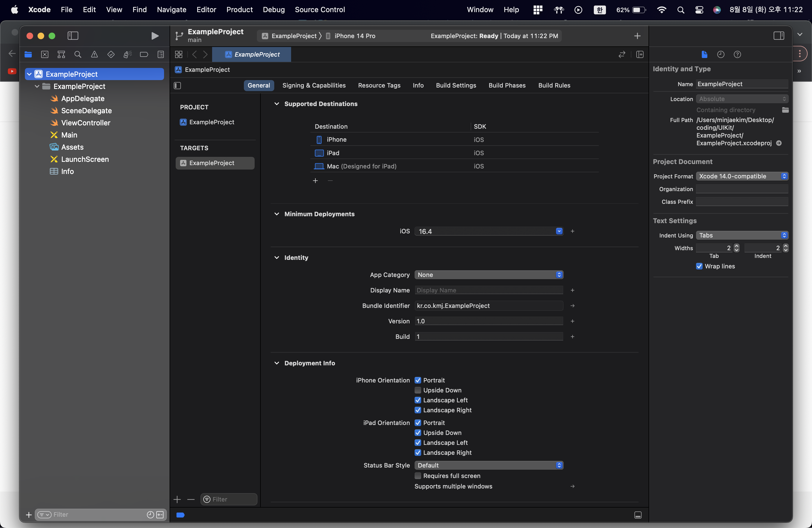The height and width of the screenshot is (528, 812).
Task: Click the Bundle Identifier text field
Action: click(x=489, y=306)
